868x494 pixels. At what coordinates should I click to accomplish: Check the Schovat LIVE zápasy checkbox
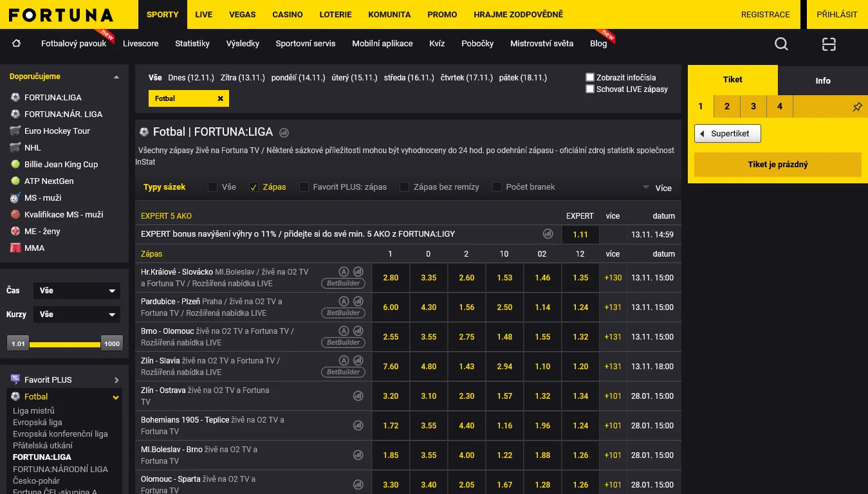590,89
